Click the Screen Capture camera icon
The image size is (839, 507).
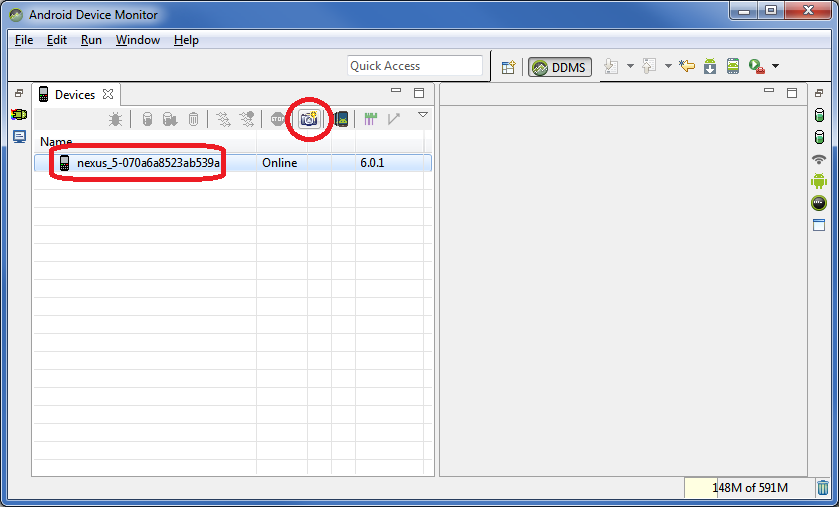[x=309, y=119]
